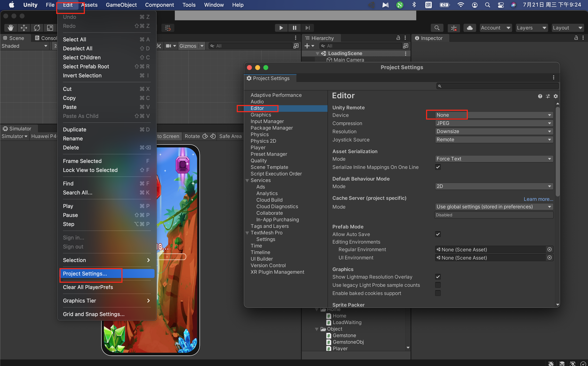
Task: Click the help icon in Editor settings
Action: tap(540, 96)
